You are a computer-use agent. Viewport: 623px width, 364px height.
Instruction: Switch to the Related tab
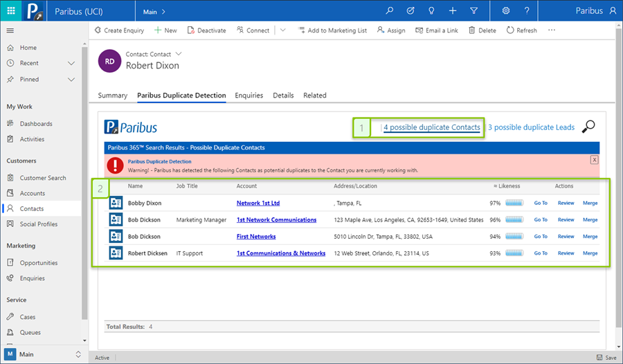point(315,95)
